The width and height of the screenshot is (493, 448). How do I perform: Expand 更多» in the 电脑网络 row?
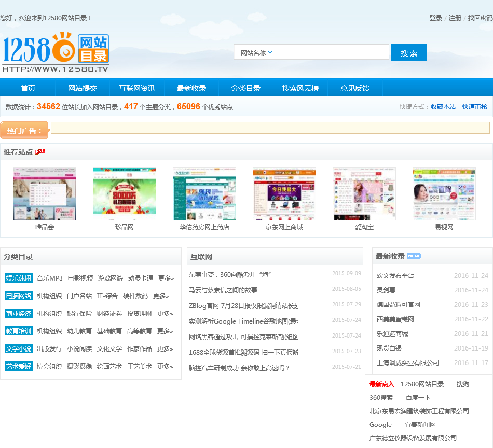pos(161,296)
